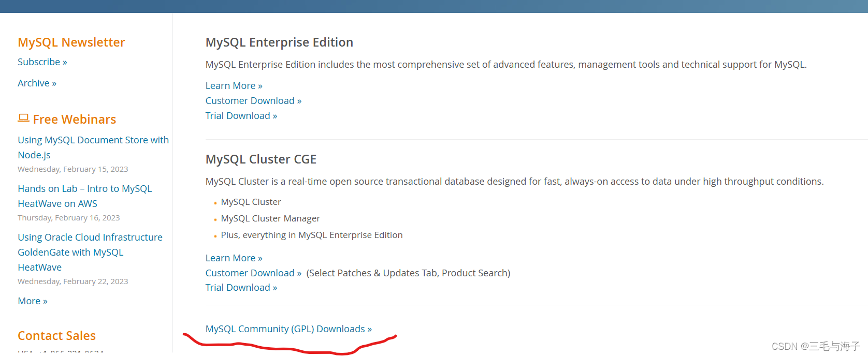Viewport: 868px width, 356px height.
Task: Click the MySQL Newsletter heading
Action: [x=71, y=42]
